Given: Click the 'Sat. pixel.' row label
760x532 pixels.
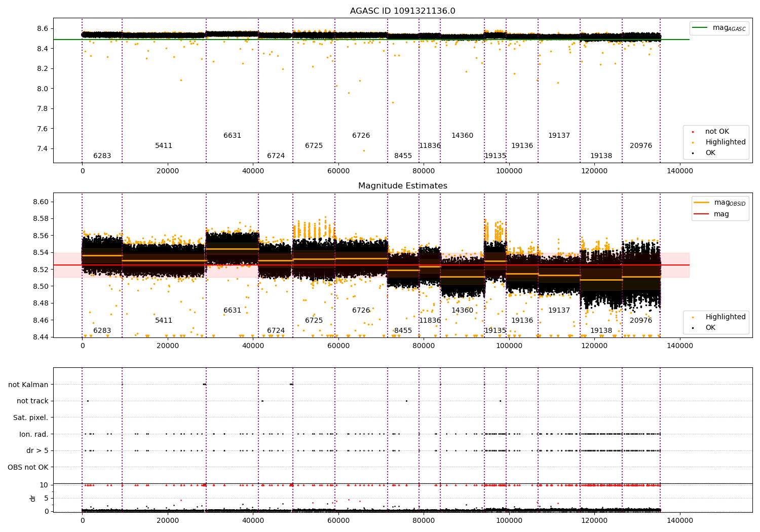Looking at the screenshot, I should [31, 418].
